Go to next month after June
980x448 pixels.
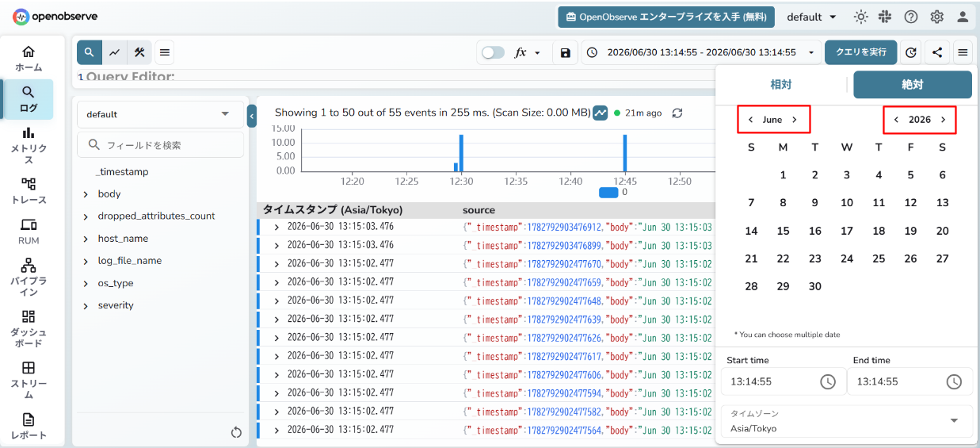(x=795, y=120)
